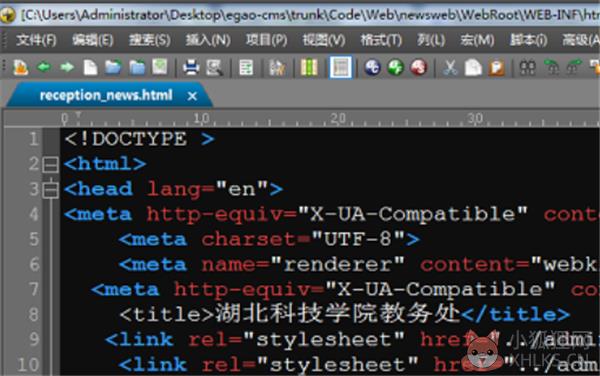The image size is (600, 376).
Task: Click line number 1 in the gutter
Action: coord(34,138)
